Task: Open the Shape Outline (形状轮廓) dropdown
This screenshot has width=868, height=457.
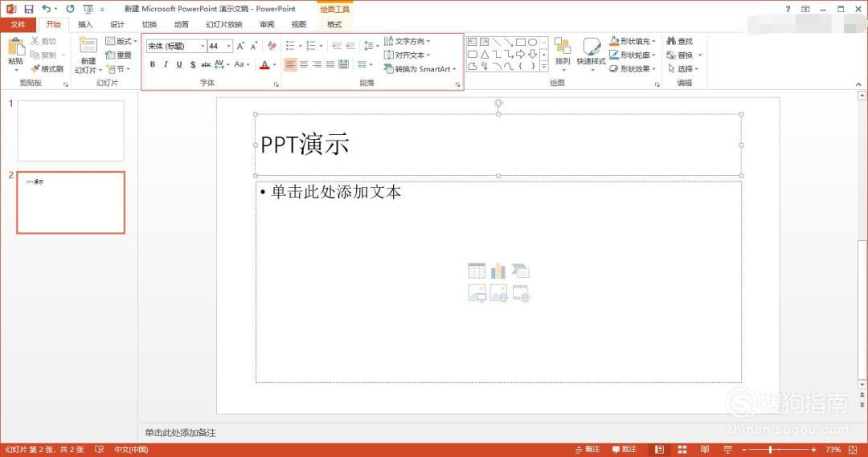Action: pyautogui.click(x=633, y=55)
